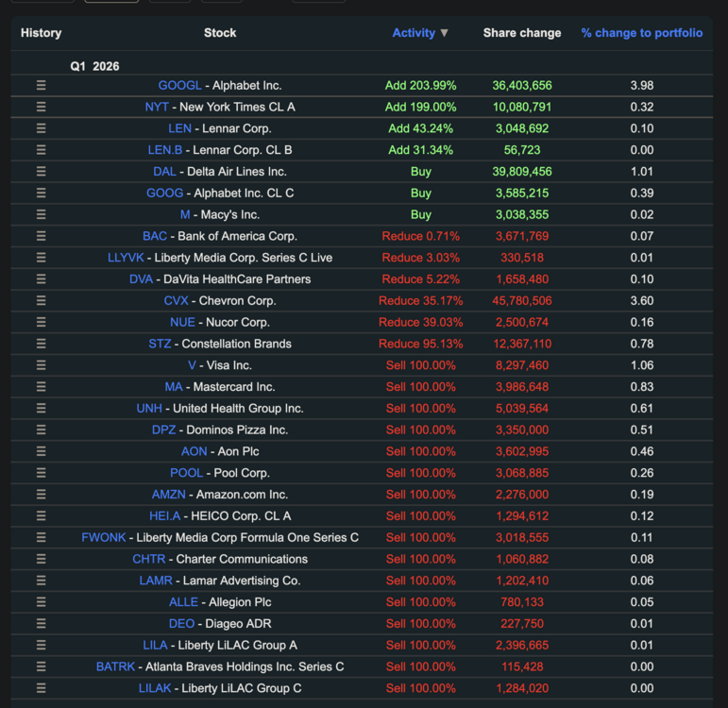Image resolution: width=728 pixels, height=708 pixels.
Task: Open the LEN.B ticker link
Action: tap(165, 150)
